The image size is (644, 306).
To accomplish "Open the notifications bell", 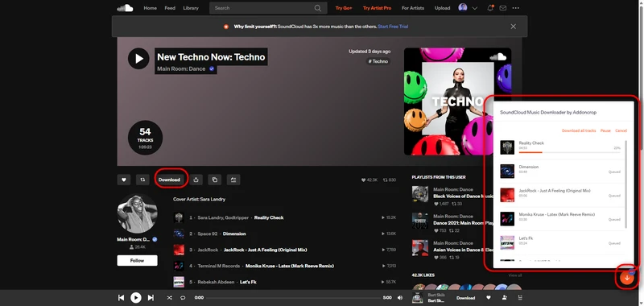I will [490, 8].
